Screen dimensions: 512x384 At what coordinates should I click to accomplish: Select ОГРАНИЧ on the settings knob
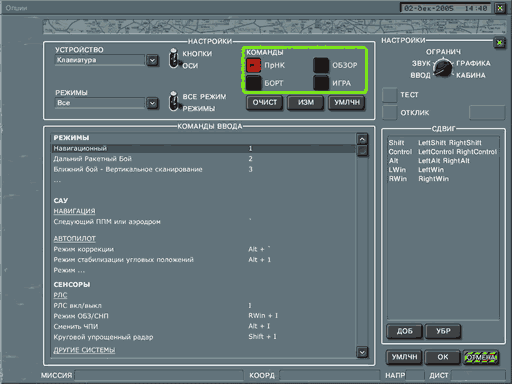[x=443, y=52]
